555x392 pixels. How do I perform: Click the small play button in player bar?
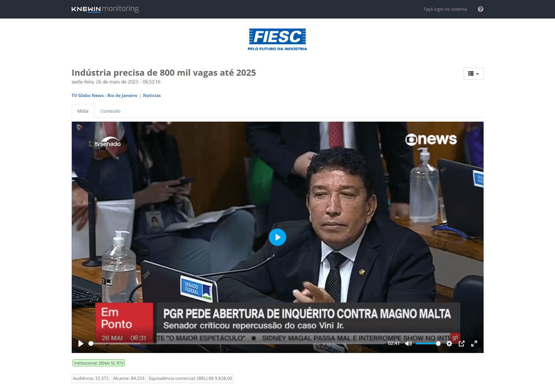[81, 343]
